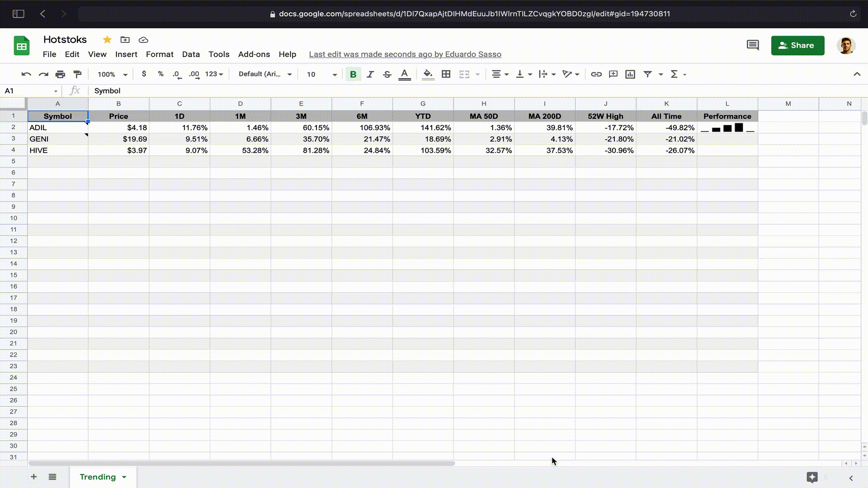Open text wrapping dropdown

point(547,74)
